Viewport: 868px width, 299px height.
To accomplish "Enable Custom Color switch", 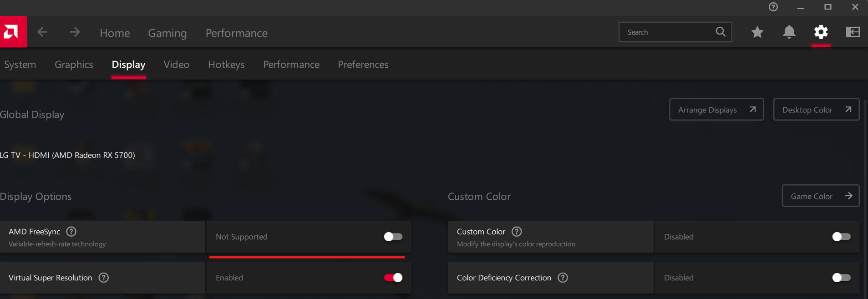I will pos(841,237).
